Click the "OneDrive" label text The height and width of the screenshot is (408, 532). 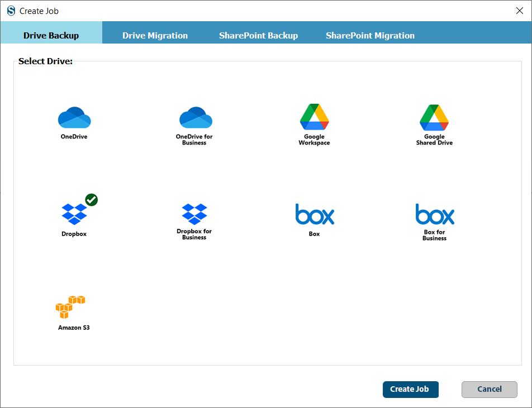(x=74, y=137)
